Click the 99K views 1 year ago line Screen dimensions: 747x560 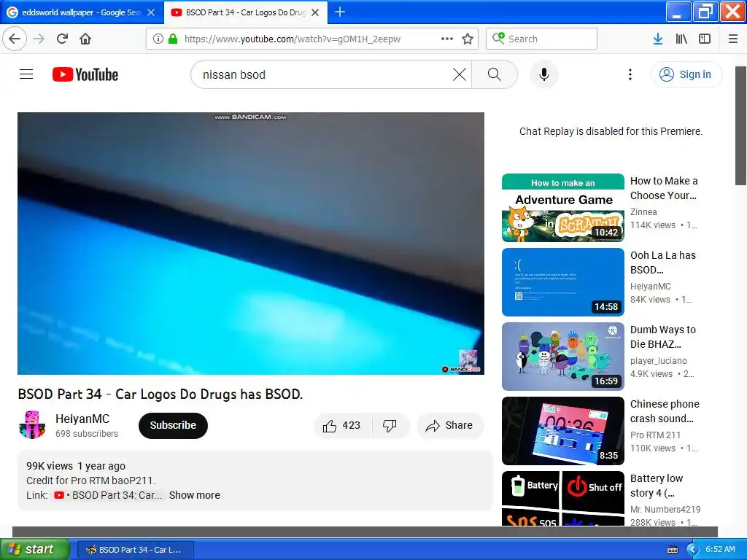point(76,466)
